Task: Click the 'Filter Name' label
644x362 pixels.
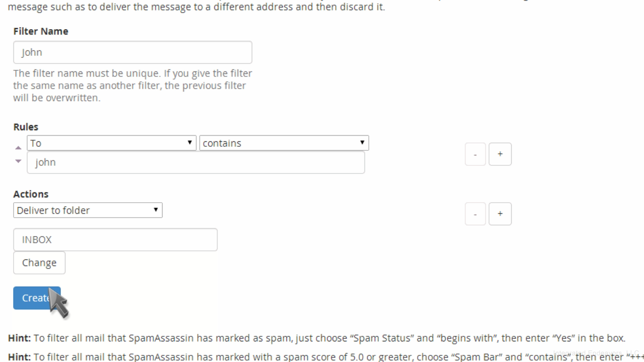Action: [x=41, y=31]
